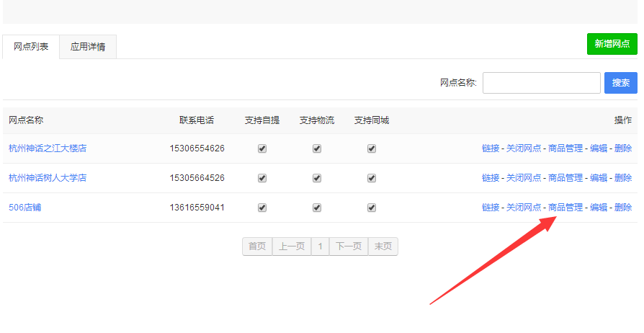This screenshot has height=333, width=644.
Task: Toggle 支持物流 checkbox for 杭州神话树人大学店
Action: (x=317, y=178)
